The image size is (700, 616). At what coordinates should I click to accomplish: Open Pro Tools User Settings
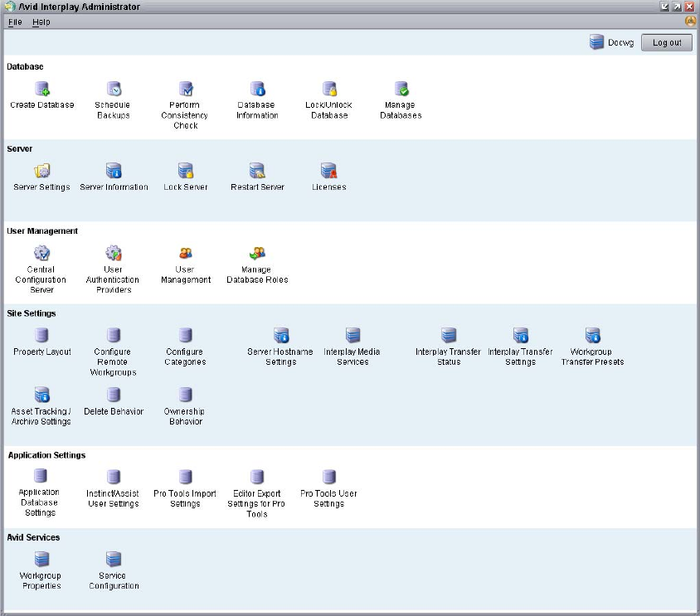pyautogui.click(x=329, y=477)
